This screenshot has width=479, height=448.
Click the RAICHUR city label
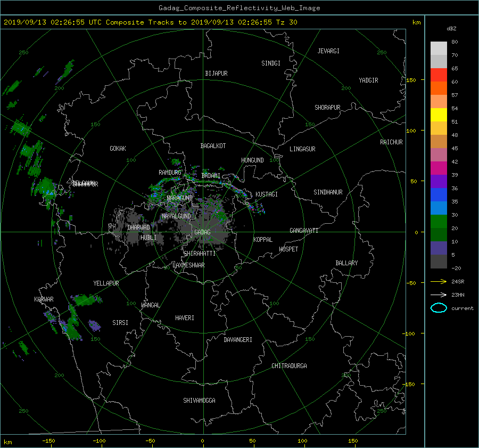391,142
